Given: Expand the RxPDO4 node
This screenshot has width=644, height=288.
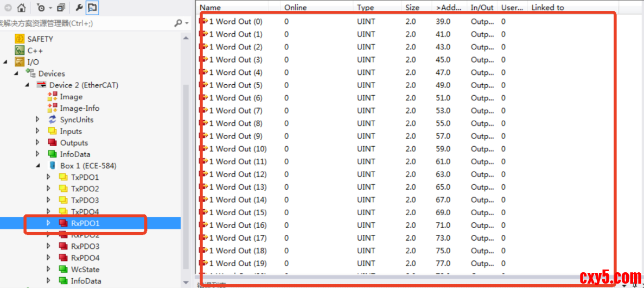Looking at the screenshot, I should click(x=48, y=258).
